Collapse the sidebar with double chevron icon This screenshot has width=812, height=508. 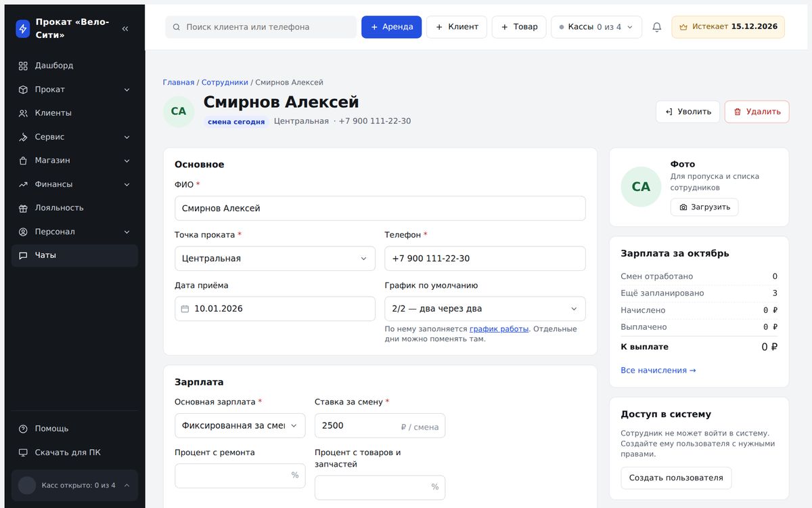tap(125, 28)
